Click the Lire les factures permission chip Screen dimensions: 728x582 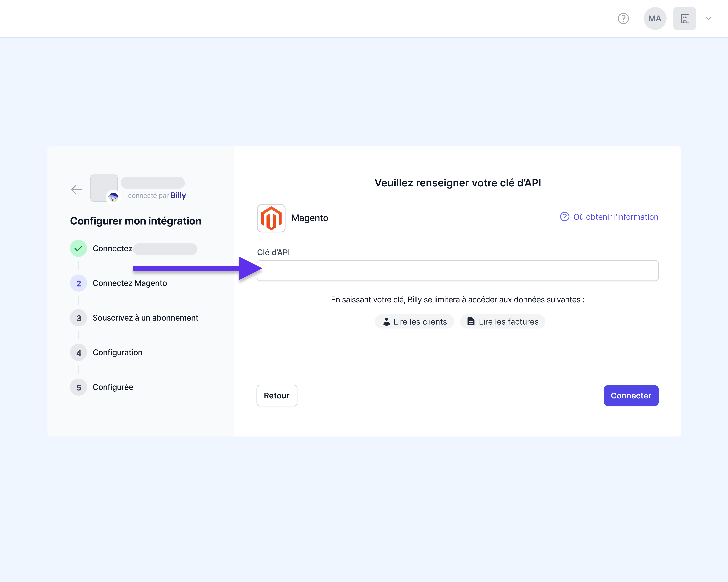[x=502, y=322]
